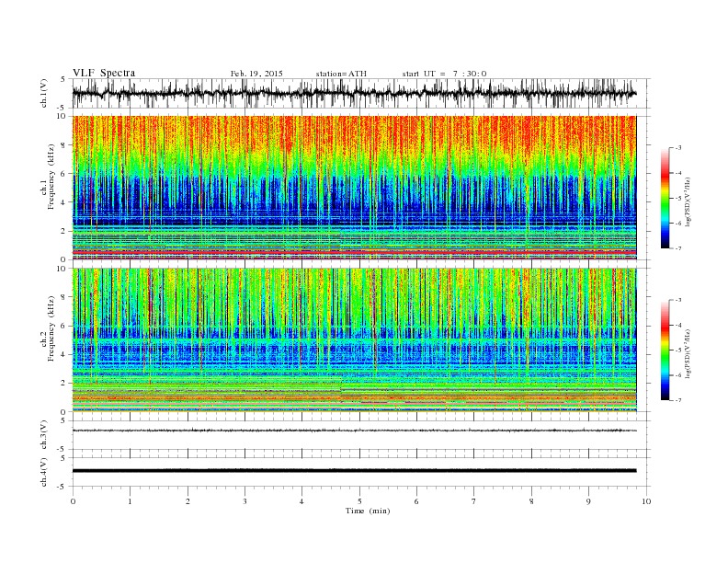This screenshot has height=563, width=728.
Task: Click the ch.1 spectrogram plot area
Action: pyautogui.click(x=354, y=188)
